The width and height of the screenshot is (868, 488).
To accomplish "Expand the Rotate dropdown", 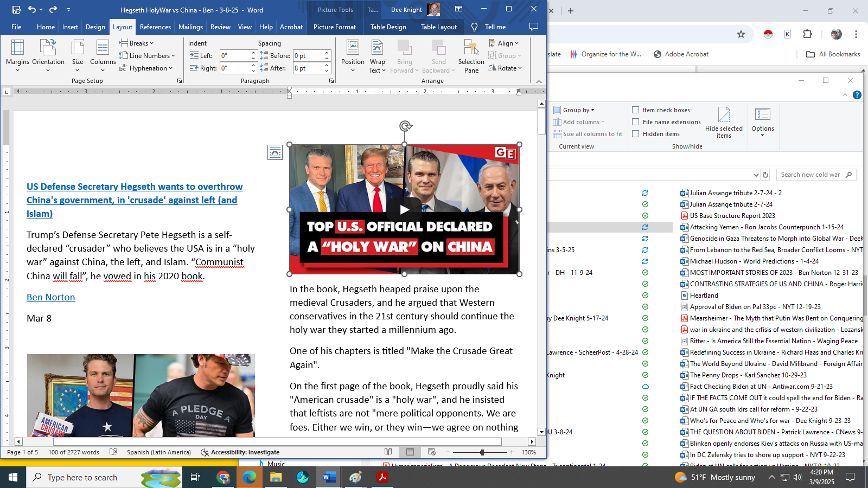I will tap(505, 68).
